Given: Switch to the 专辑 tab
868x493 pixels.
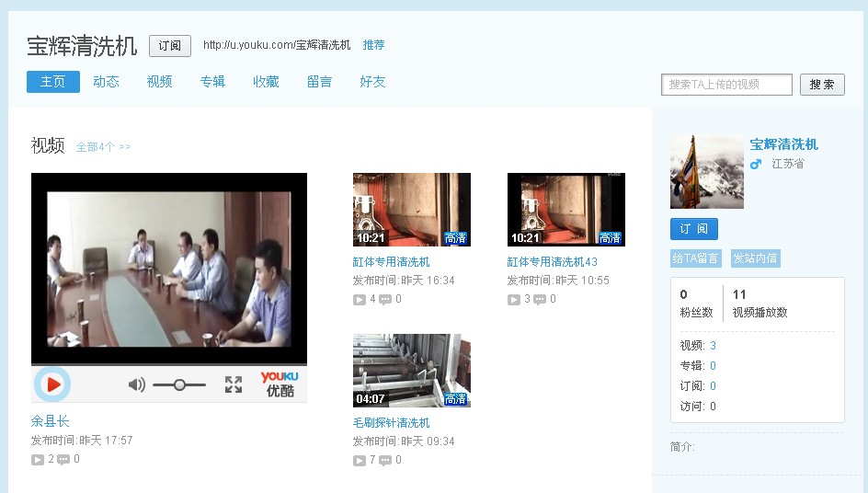Looking at the screenshot, I should (212, 82).
